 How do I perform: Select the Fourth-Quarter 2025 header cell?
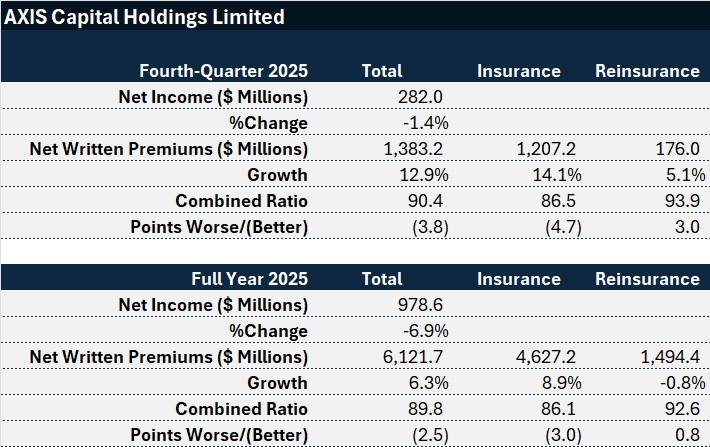[x=223, y=71]
